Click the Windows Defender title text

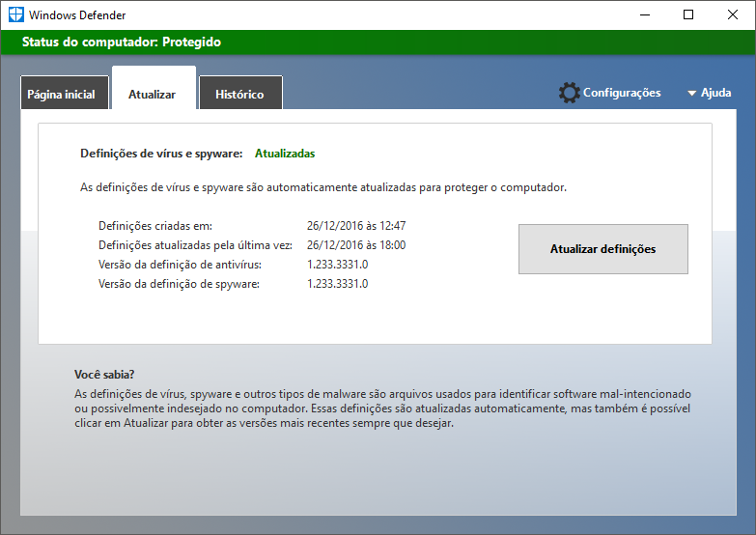coord(77,14)
